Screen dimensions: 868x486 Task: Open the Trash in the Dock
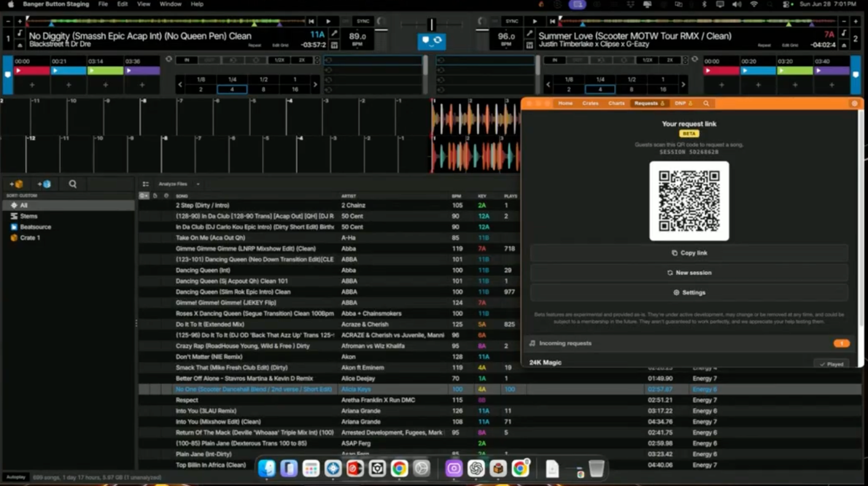click(x=596, y=468)
